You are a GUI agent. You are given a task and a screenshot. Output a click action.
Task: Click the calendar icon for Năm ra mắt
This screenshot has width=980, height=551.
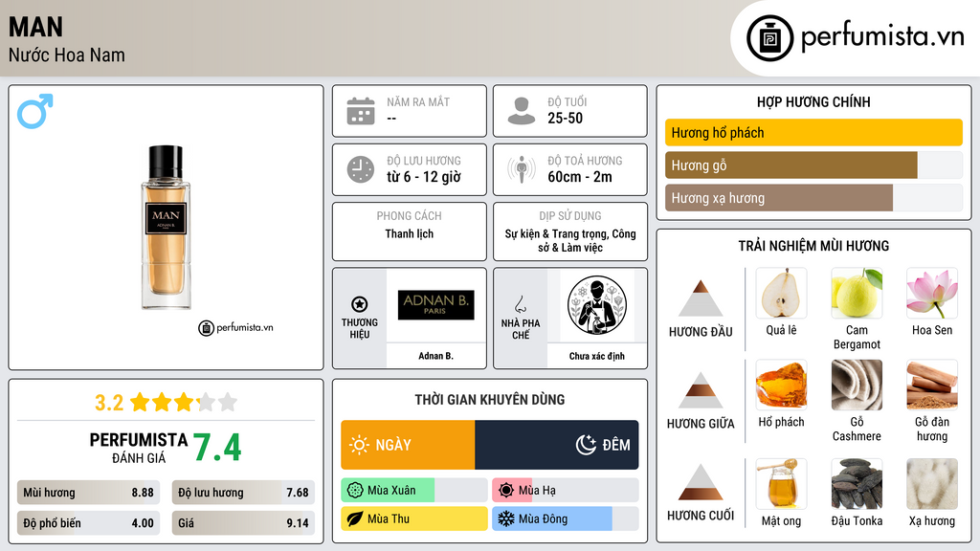[361, 111]
